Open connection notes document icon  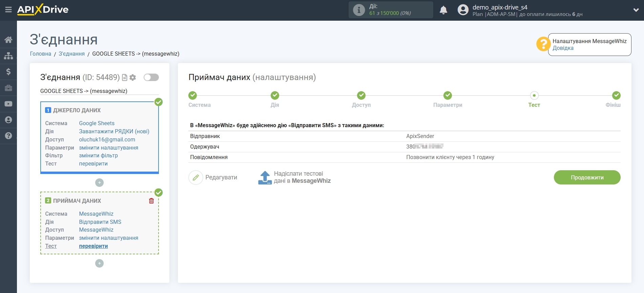click(x=125, y=78)
